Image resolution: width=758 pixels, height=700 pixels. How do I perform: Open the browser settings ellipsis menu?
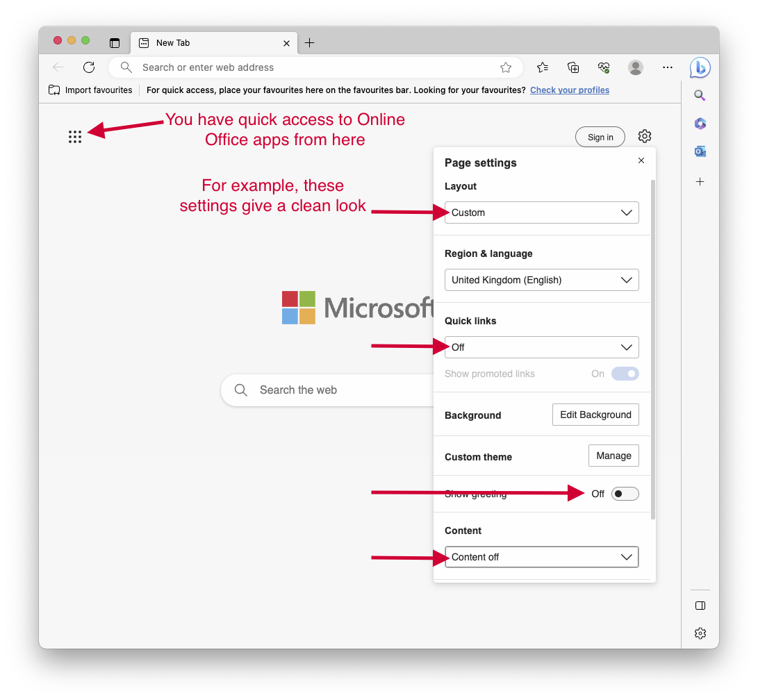coord(667,67)
